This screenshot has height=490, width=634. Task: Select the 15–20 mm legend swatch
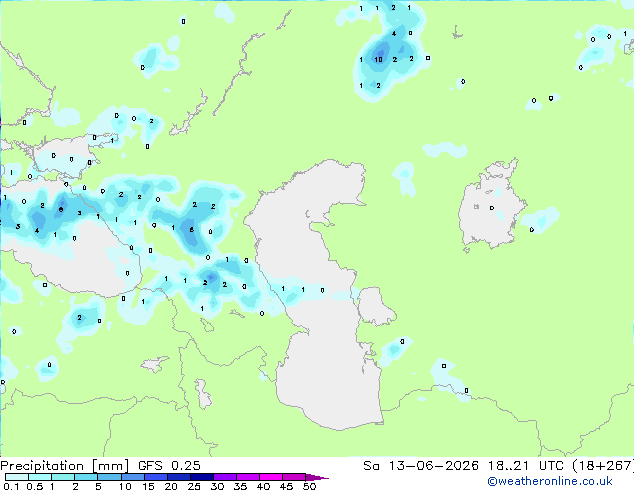pos(155,477)
